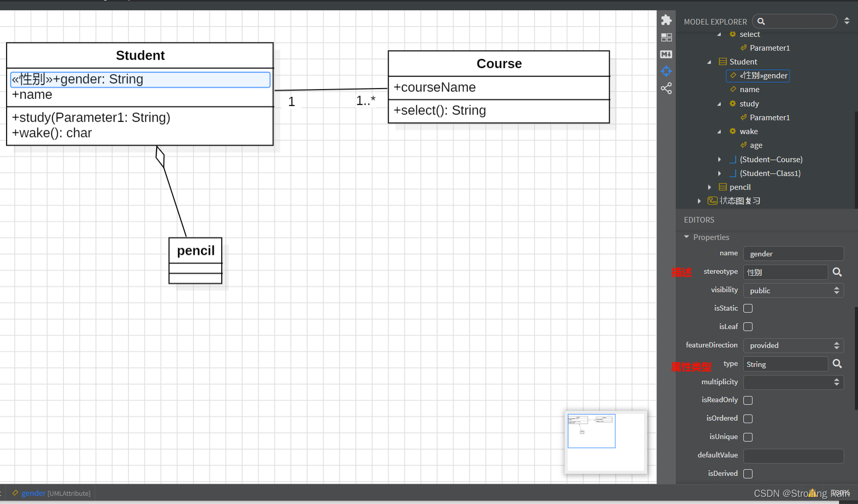Click the 状态图复习 package icon
Viewport: 858px width, 504px height.
coord(713,201)
